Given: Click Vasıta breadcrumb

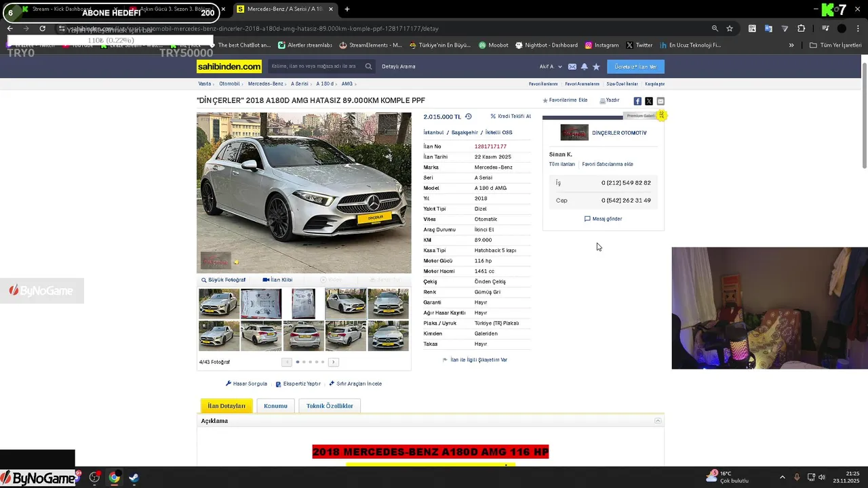Looking at the screenshot, I should click(204, 84).
